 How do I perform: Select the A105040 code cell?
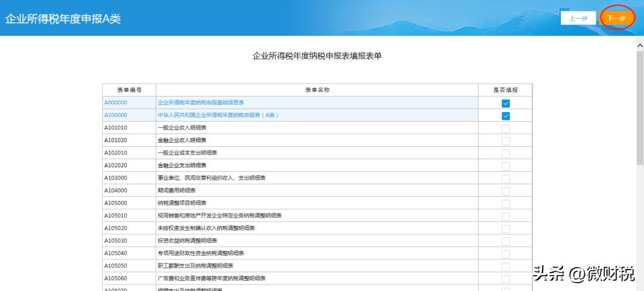click(x=129, y=253)
